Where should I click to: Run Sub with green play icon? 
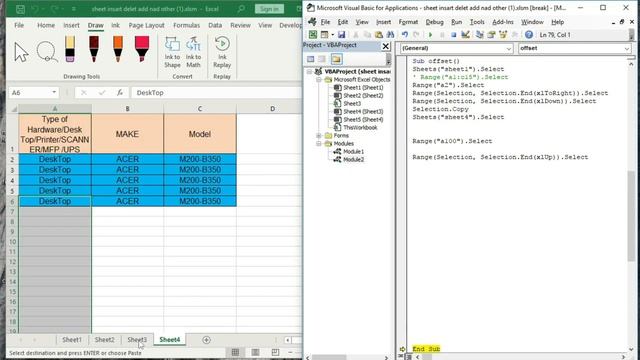[430, 35]
